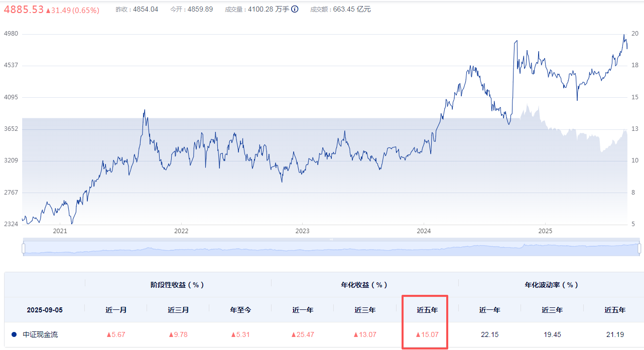Click the left handle of range slider
This screenshot has height=350, width=644.
(23, 248)
